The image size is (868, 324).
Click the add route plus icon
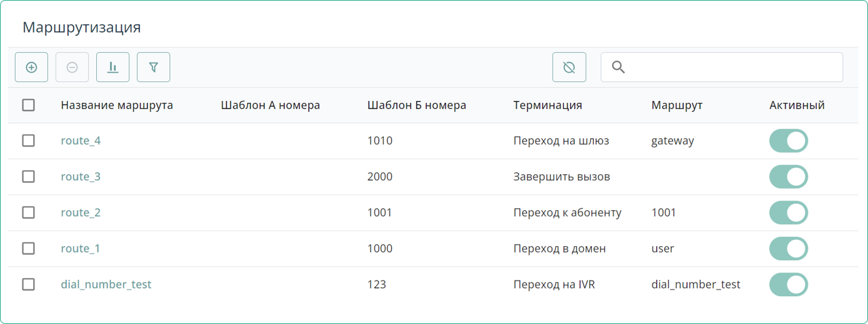[x=31, y=67]
